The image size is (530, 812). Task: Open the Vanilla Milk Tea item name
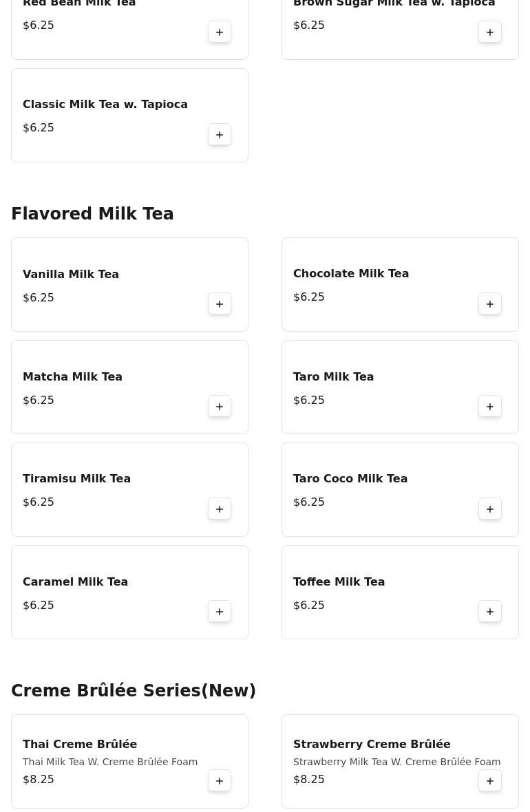(71, 274)
